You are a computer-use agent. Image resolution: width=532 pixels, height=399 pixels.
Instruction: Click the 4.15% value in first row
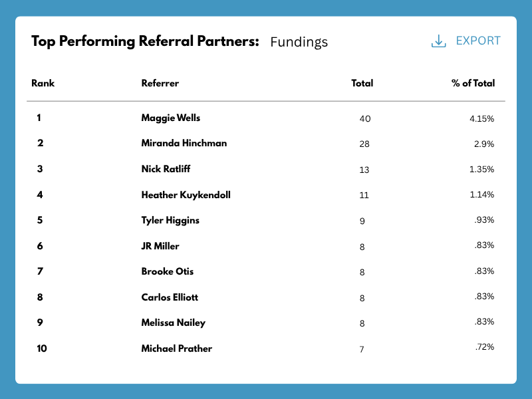(x=481, y=118)
